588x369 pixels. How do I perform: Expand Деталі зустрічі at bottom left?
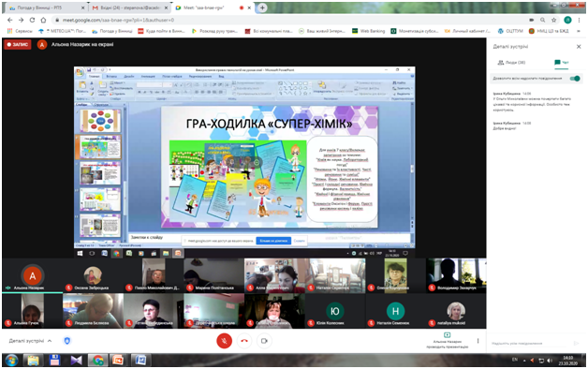point(30,341)
